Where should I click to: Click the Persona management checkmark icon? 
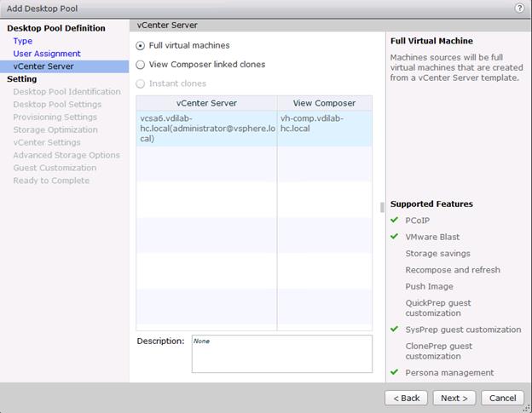tap(394, 372)
